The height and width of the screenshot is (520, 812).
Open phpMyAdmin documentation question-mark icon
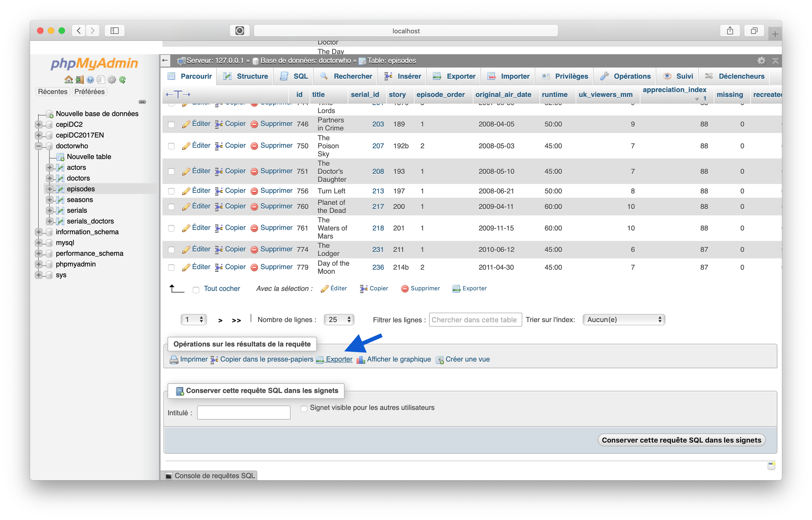pos(90,80)
